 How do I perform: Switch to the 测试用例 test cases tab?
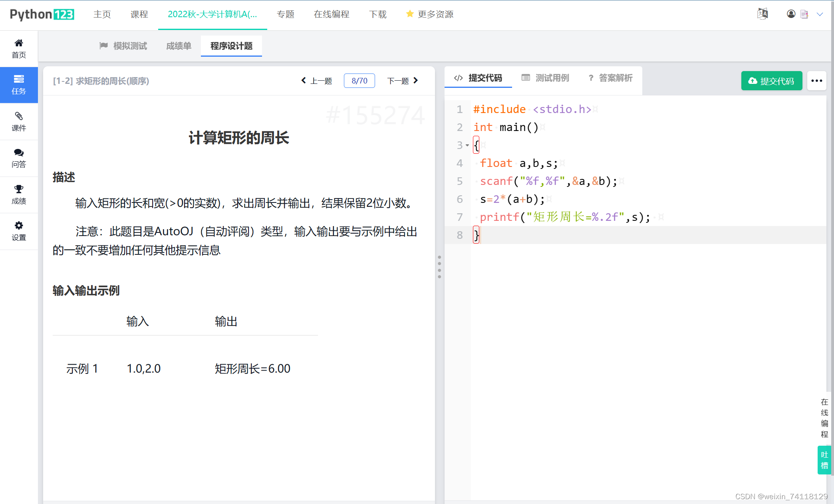tap(545, 78)
